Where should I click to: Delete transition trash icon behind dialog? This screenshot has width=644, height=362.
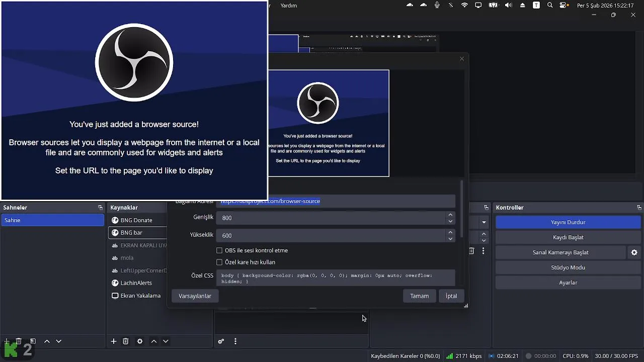pyautogui.click(x=471, y=250)
